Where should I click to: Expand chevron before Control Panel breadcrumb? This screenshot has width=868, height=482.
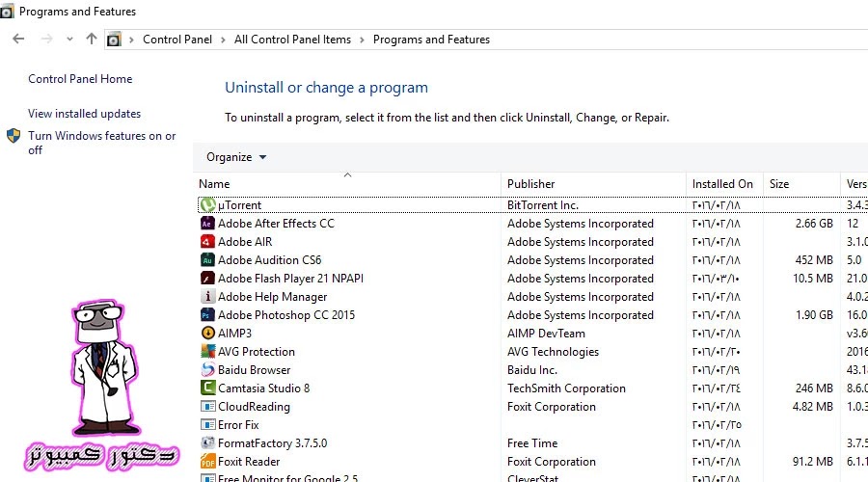[x=131, y=40]
